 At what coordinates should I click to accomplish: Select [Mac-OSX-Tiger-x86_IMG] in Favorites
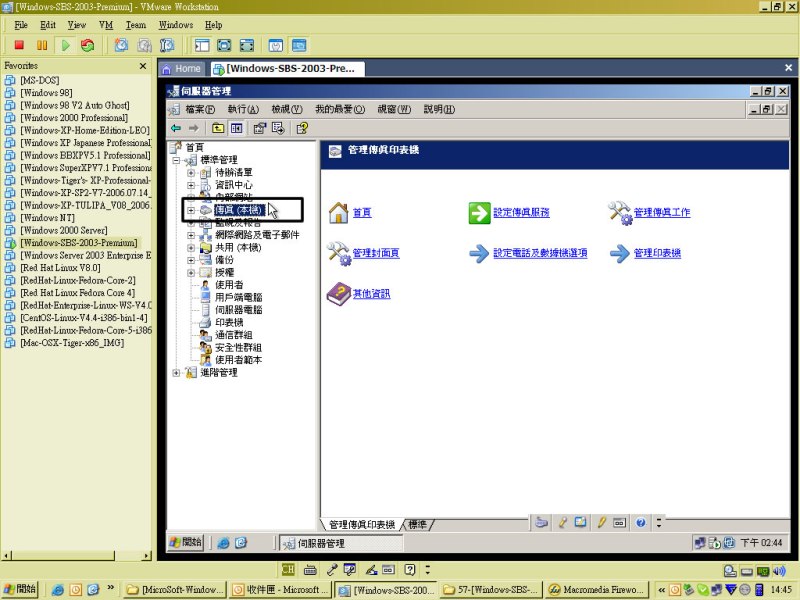[x=72, y=343]
